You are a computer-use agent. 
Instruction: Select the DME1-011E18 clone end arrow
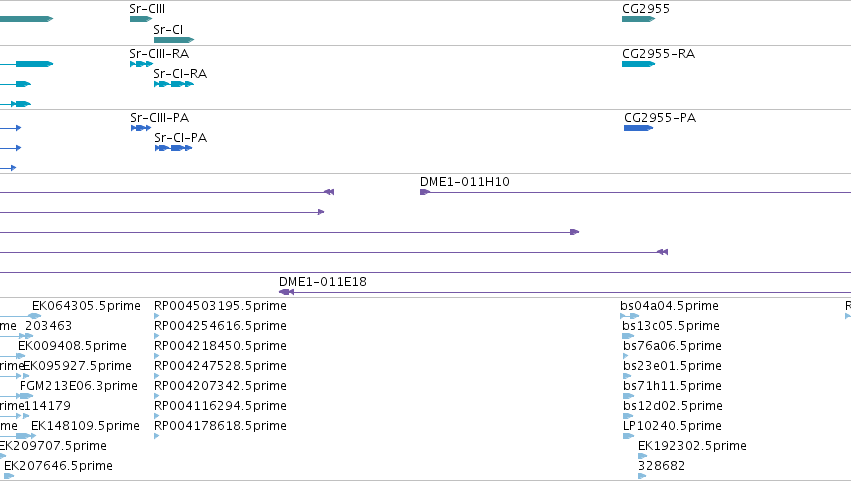pos(287,292)
